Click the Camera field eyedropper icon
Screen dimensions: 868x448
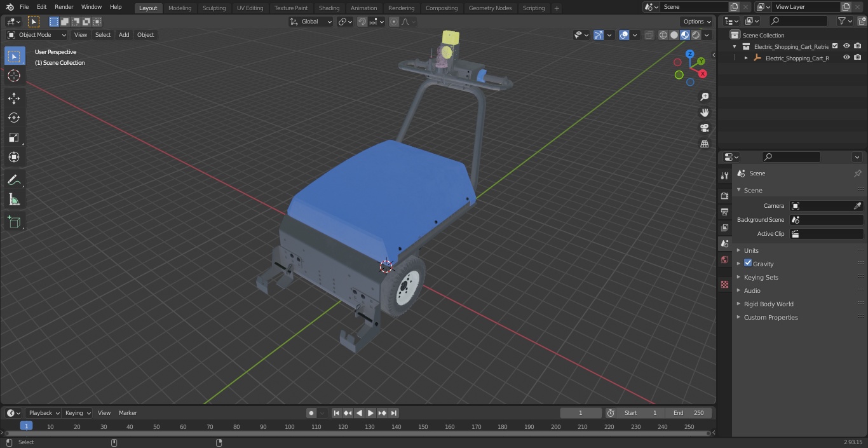857,206
